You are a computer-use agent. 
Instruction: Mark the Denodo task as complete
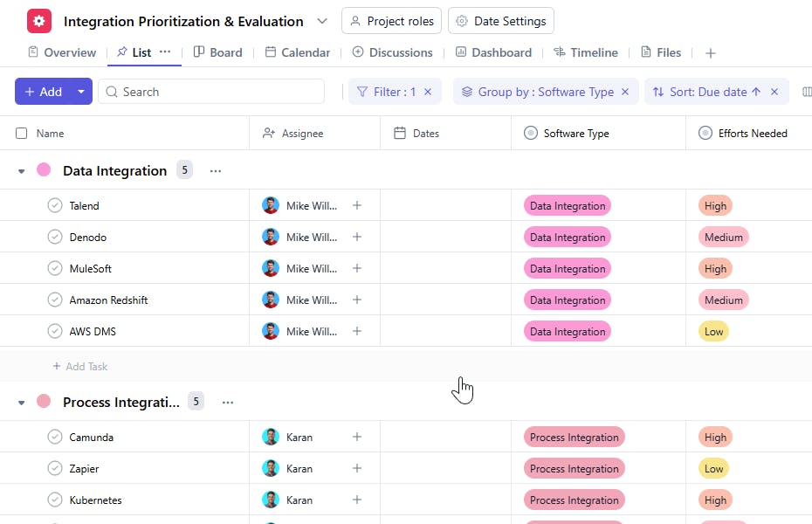(x=55, y=238)
